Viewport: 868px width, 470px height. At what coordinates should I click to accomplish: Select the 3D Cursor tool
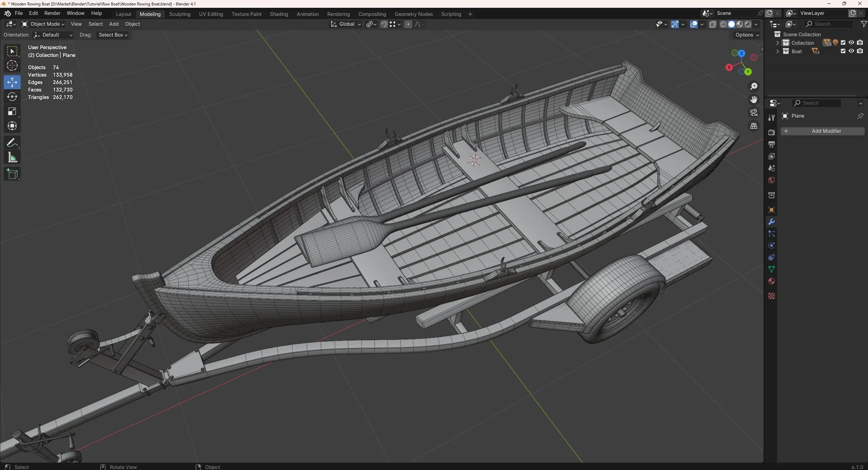tap(12, 65)
